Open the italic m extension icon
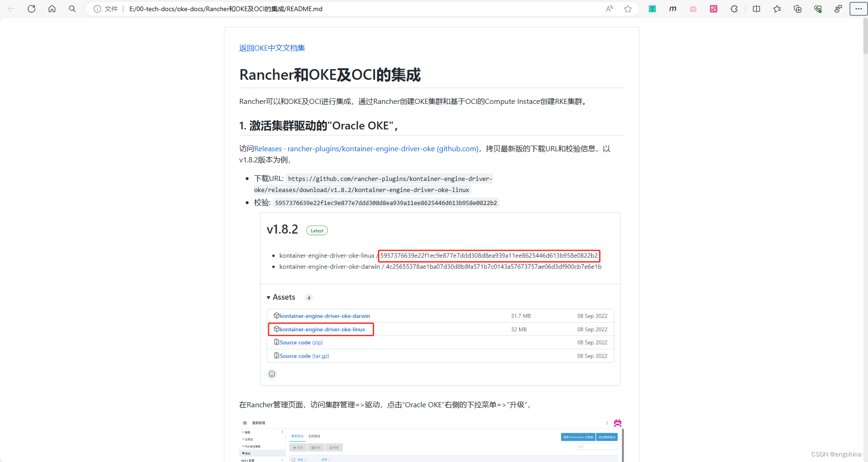 point(673,9)
